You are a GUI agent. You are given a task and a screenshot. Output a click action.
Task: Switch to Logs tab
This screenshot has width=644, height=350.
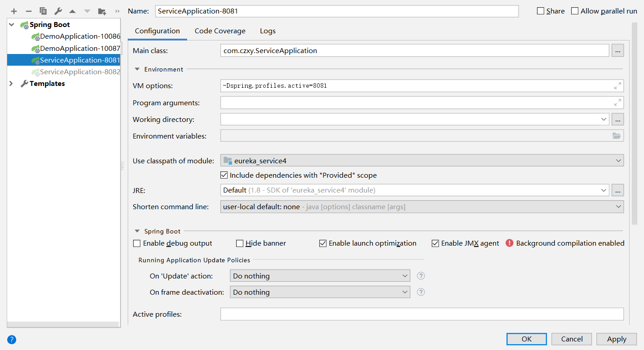tap(268, 31)
